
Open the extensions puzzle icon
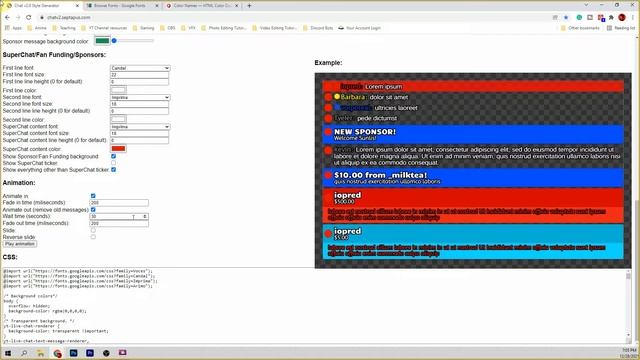click(611, 18)
